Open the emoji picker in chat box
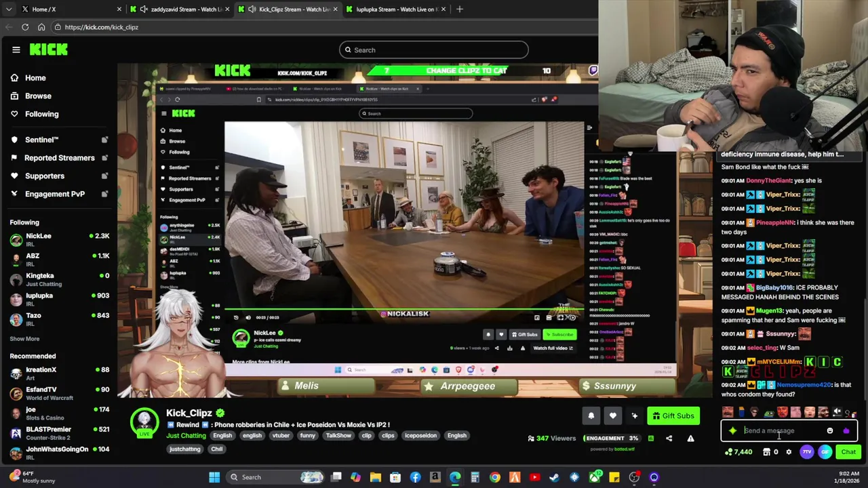 pyautogui.click(x=829, y=430)
